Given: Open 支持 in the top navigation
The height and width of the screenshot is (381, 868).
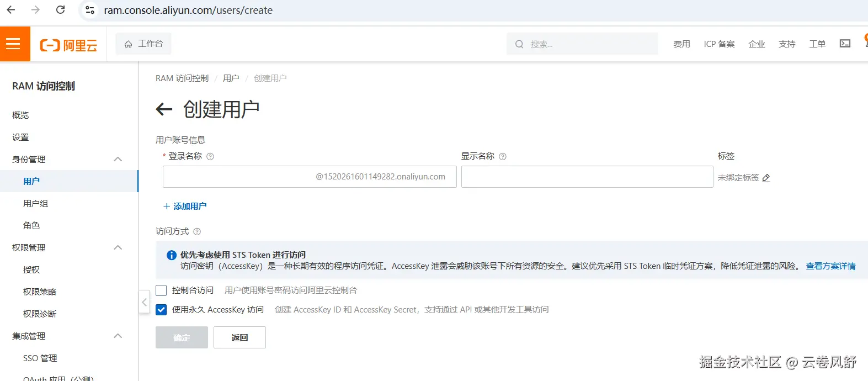Looking at the screenshot, I should 787,44.
